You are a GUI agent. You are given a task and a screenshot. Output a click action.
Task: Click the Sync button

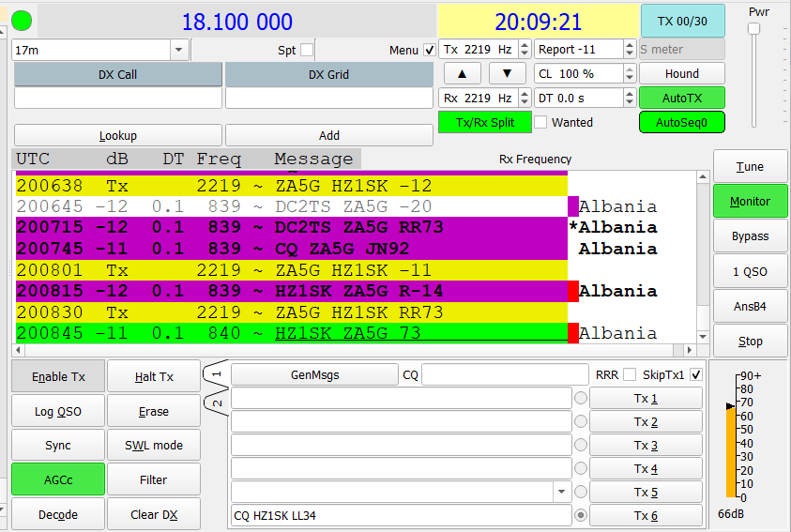[58, 446]
